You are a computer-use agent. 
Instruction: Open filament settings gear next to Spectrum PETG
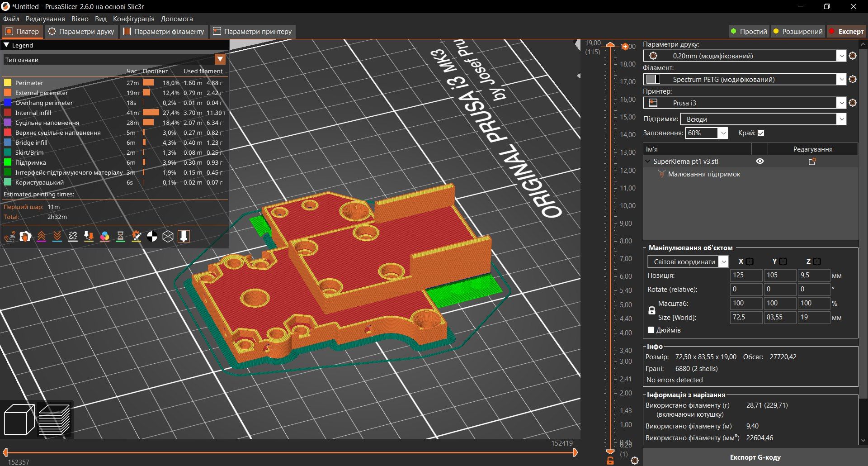pyautogui.click(x=853, y=79)
